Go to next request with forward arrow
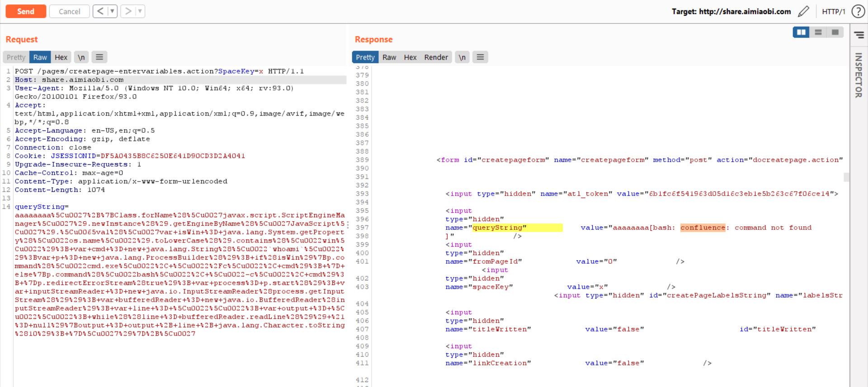Viewport: 868px width, 387px height. pos(128,11)
